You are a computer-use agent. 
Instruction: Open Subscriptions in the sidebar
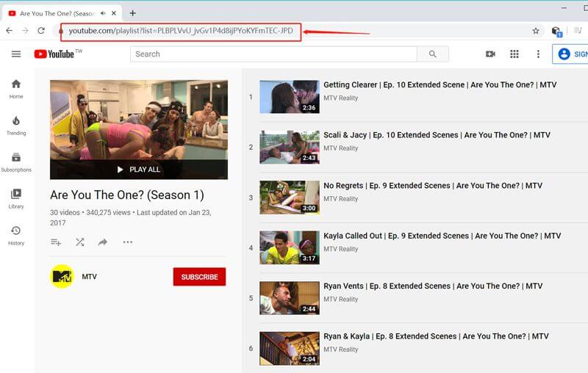pyautogui.click(x=16, y=162)
